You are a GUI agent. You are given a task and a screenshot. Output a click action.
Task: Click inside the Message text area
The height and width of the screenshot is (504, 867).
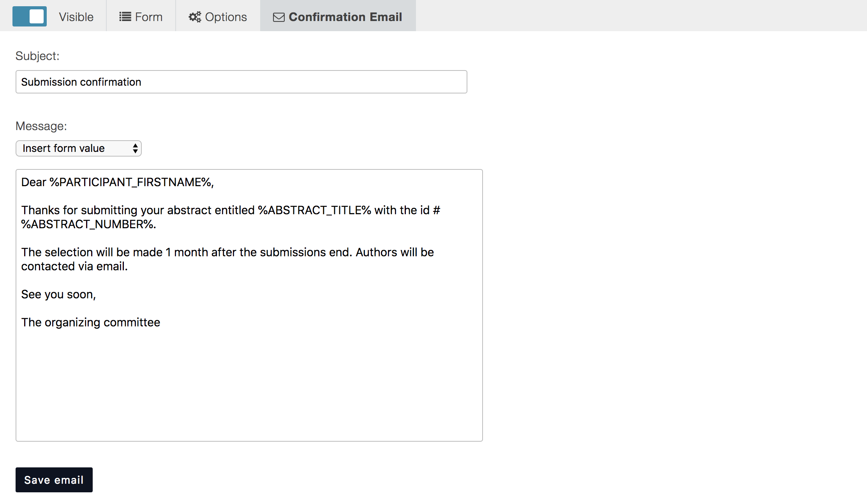pyautogui.click(x=249, y=305)
